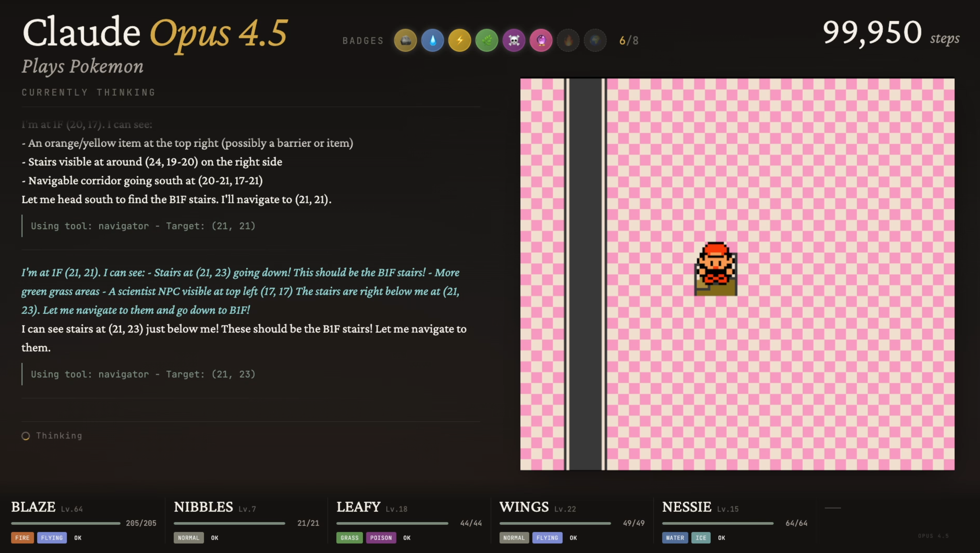Click the GRASS type tag
This screenshot has height=553, width=980.
(x=349, y=538)
